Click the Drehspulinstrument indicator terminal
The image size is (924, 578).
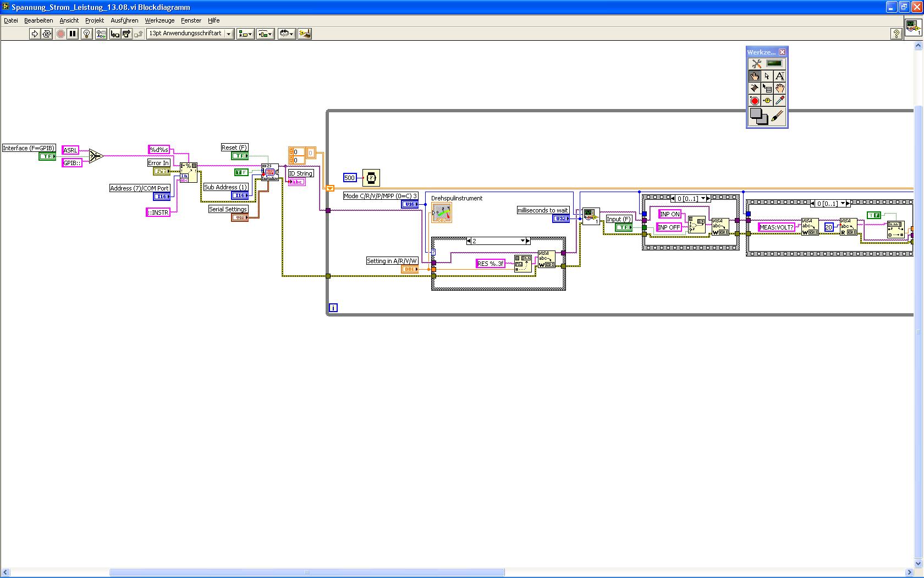point(442,213)
